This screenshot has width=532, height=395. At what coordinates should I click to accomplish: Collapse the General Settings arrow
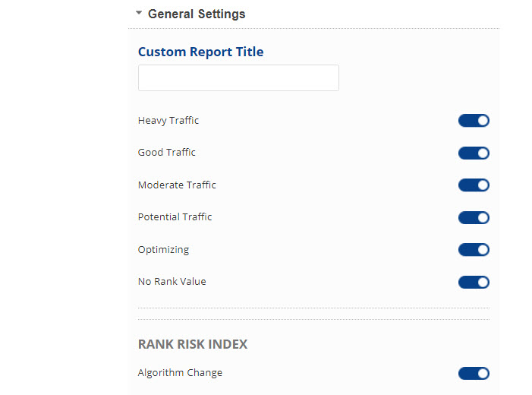click(139, 14)
